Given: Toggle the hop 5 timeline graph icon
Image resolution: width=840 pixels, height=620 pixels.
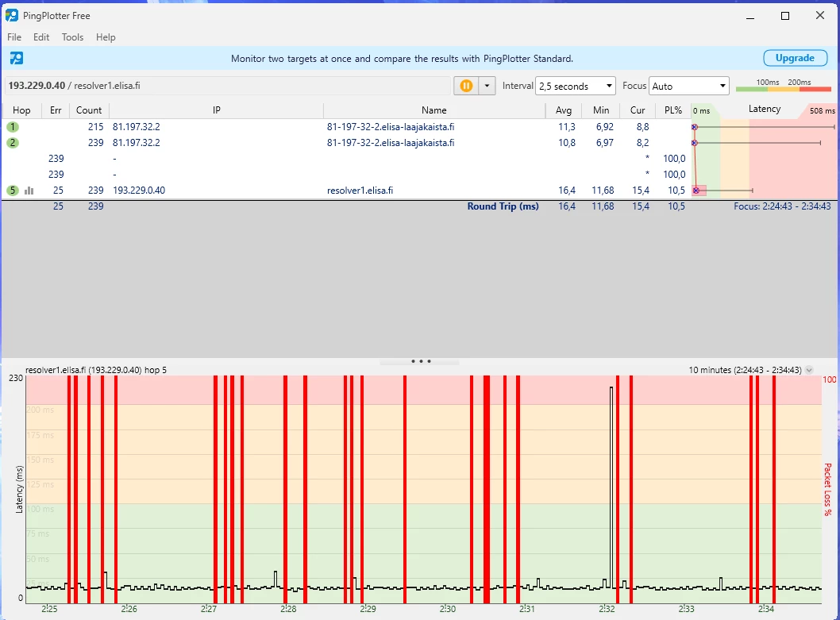Looking at the screenshot, I should [x=29, y=191].
